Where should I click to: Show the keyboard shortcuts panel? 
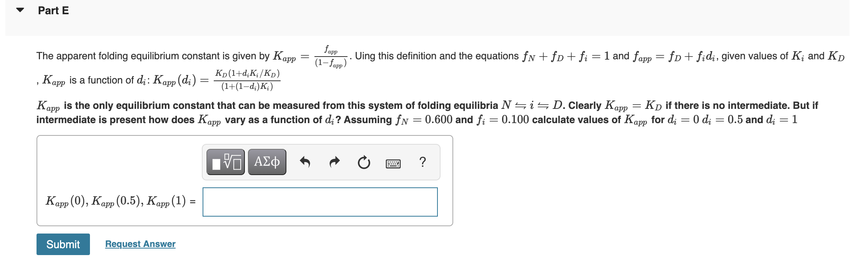pos(394,163)
